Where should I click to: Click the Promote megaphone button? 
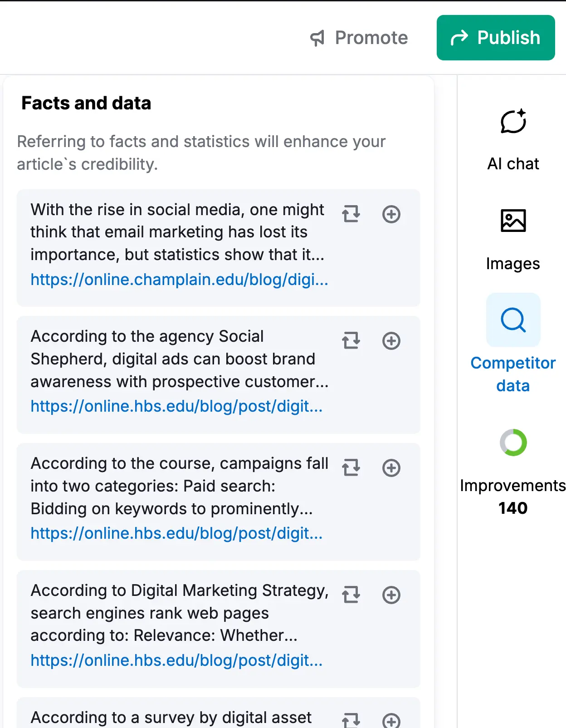359,38
